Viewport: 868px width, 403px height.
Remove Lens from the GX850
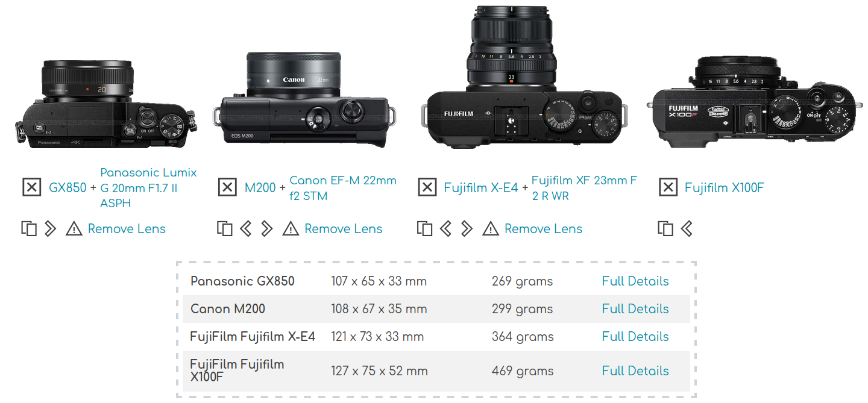pyautogui.click(x=127, y=229)
